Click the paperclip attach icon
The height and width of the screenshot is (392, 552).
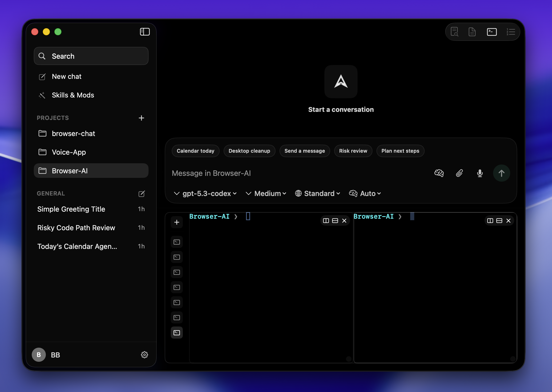(459, 173)
